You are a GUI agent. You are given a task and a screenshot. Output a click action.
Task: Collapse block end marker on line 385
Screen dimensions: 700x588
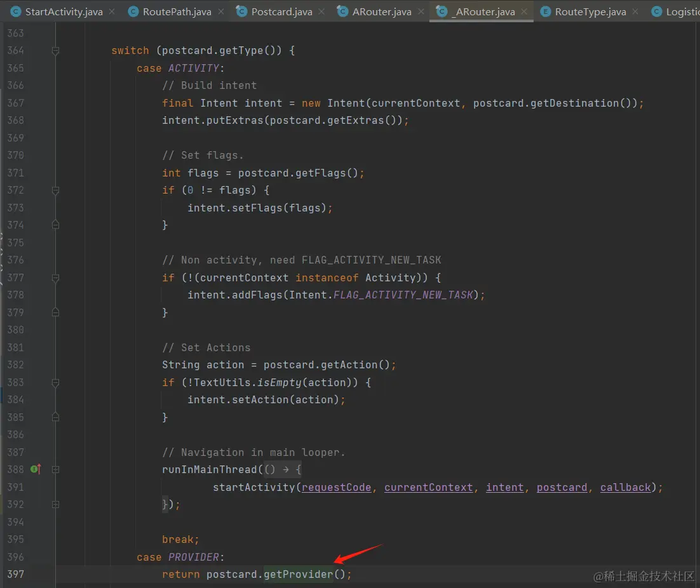pos(55,417)
